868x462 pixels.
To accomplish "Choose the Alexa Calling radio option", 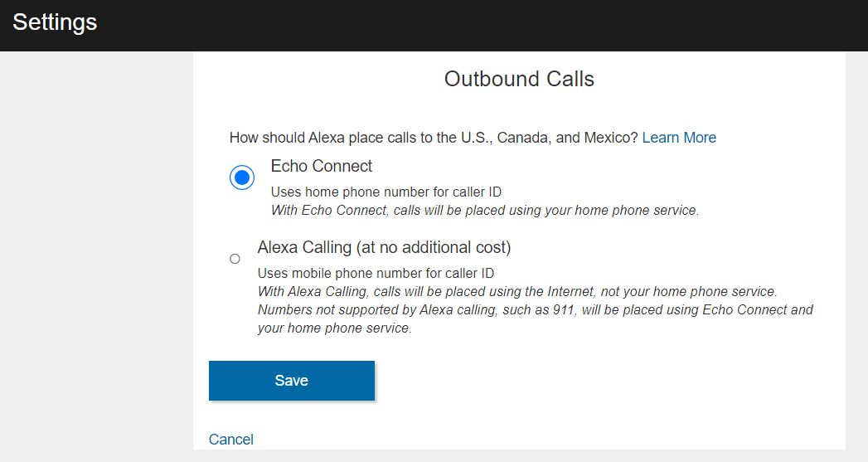I will coord(235,259).
